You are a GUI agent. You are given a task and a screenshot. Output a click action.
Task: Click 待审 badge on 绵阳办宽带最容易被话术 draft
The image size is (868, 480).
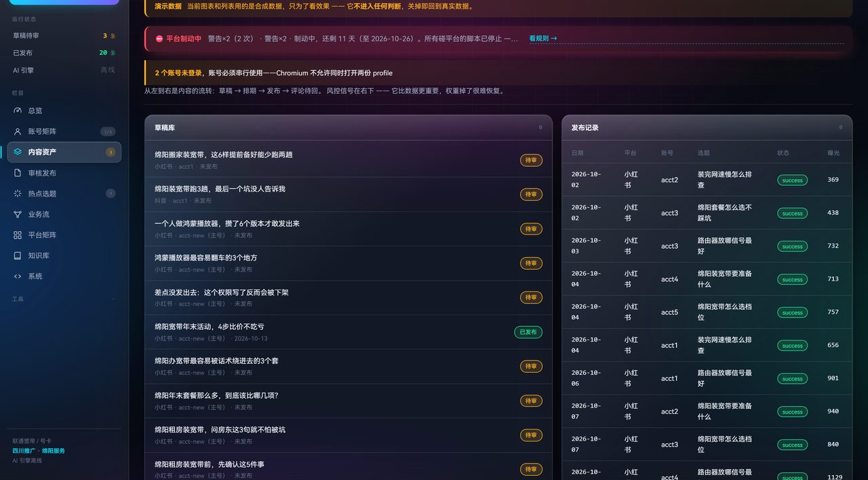[x=531, y=366]
